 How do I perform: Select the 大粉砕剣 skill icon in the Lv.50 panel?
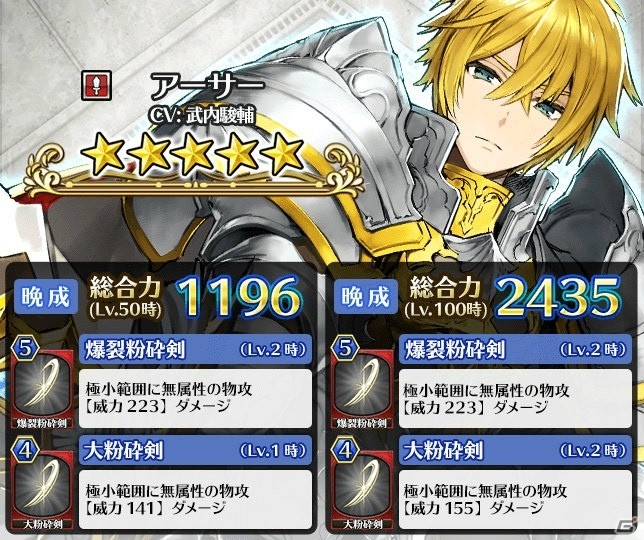click(x=42, y=489)
